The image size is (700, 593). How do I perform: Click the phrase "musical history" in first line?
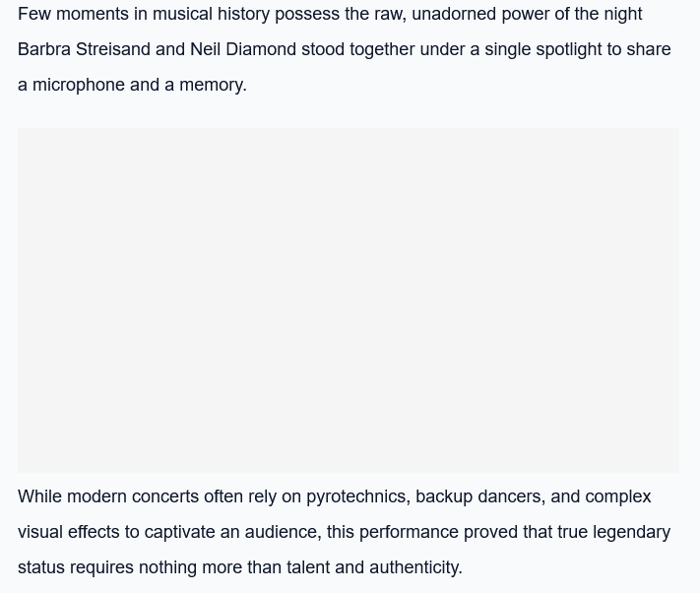coord(211,14)
